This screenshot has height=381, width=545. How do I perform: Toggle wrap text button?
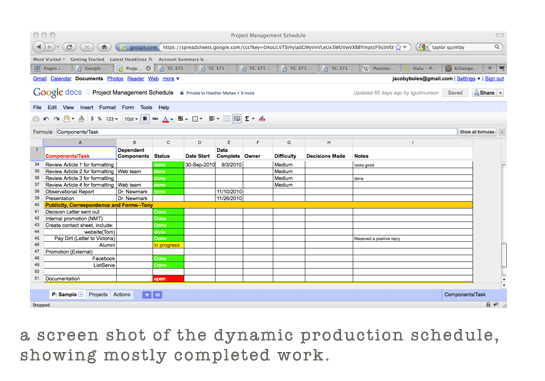click(x=237, y=119)
